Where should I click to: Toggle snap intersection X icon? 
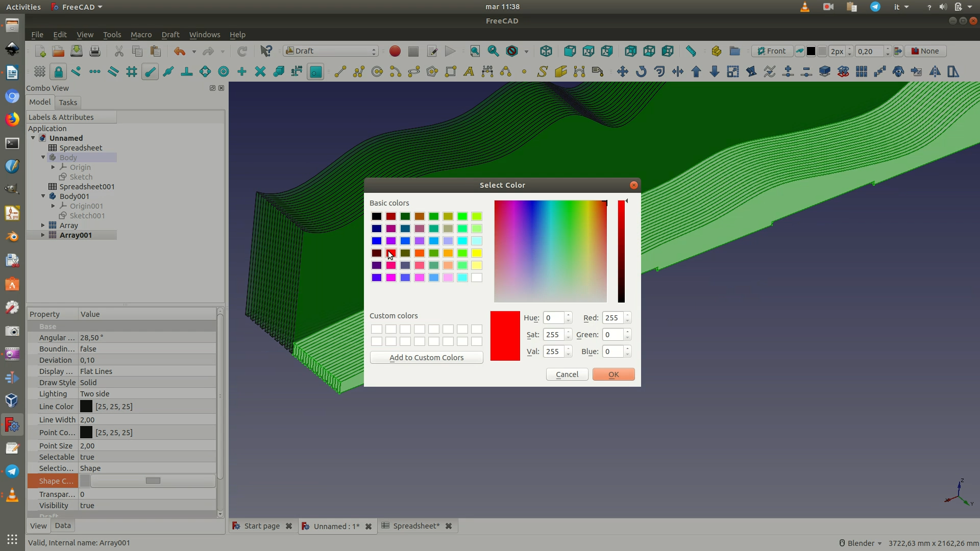tap(260, 72)
